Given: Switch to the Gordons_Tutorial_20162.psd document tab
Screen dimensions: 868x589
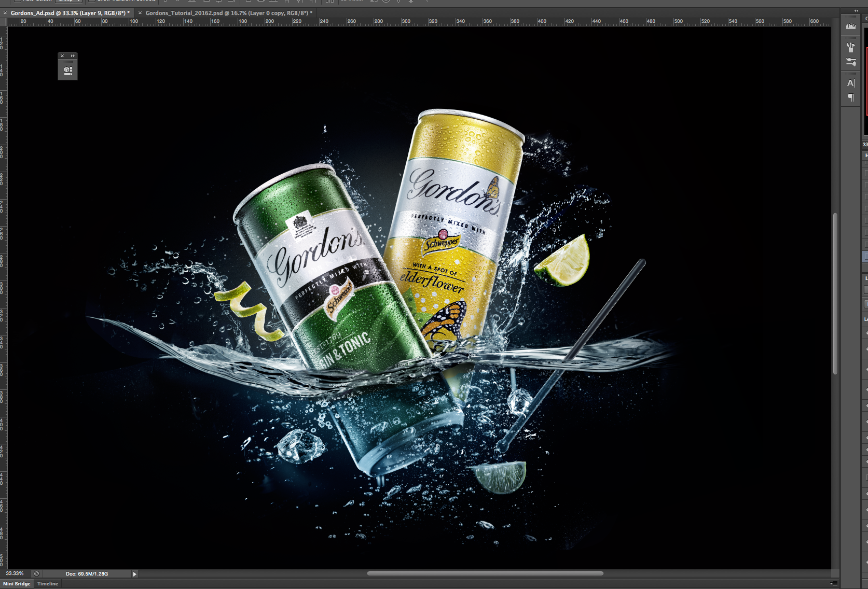Looking at the screenshot, I should coord(229,13).
